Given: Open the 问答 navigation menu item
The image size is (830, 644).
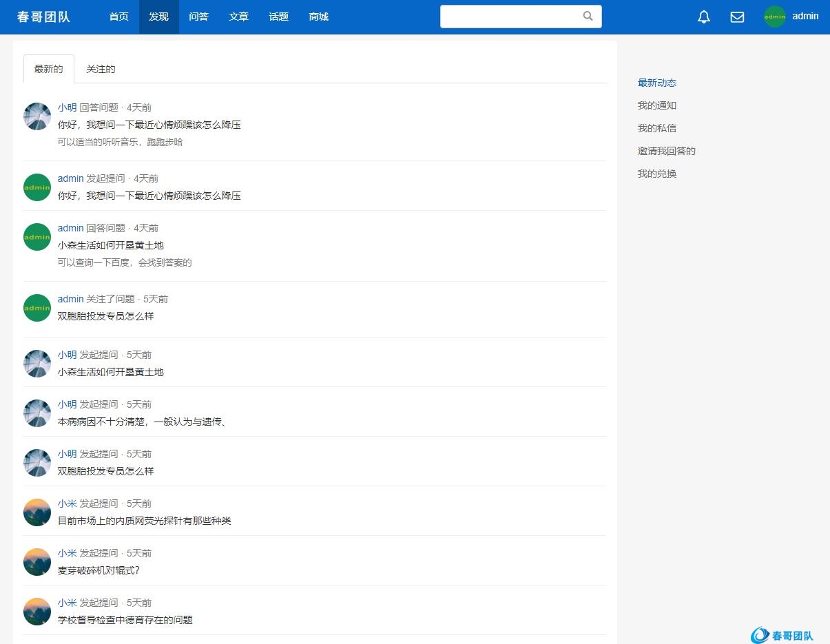Looking at the screenshot, I should coord(198,17).
